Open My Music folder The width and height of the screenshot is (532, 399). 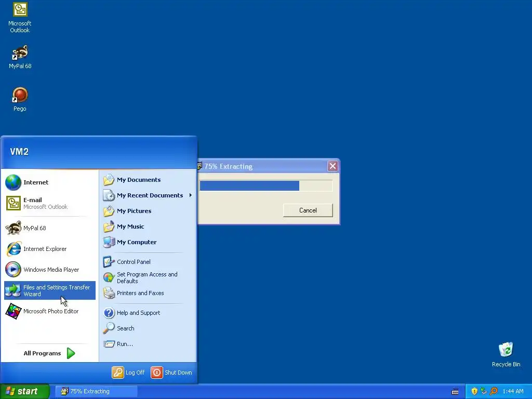click(148, 227)
